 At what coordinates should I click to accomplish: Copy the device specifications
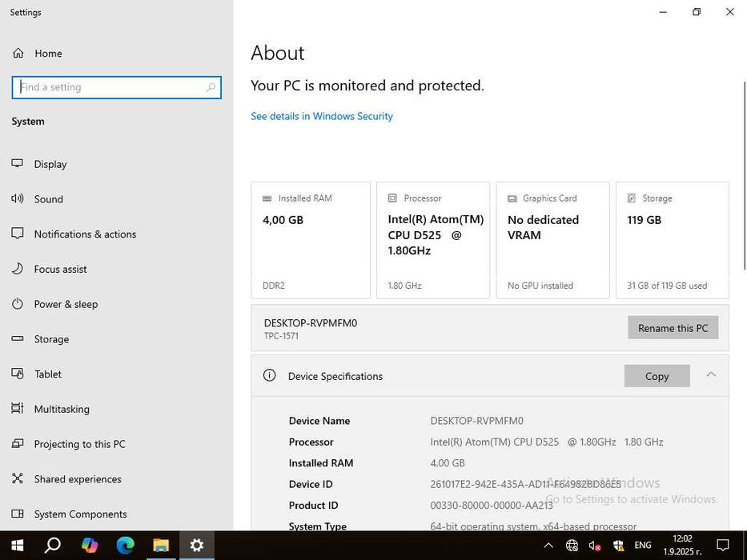tap(657, 376)
